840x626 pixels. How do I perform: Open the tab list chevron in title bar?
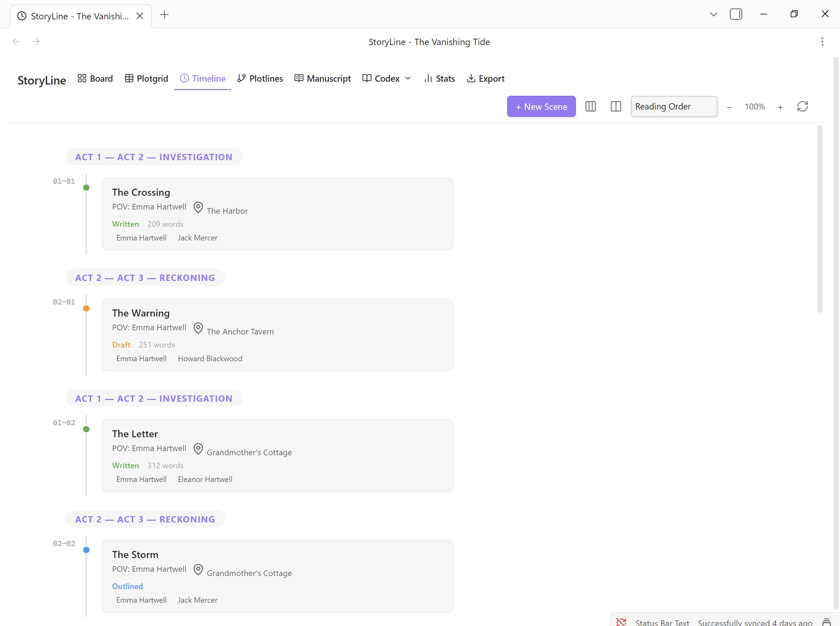pos(713,14)
